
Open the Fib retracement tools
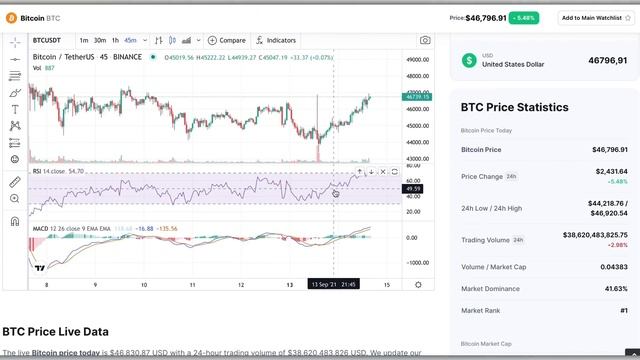[x=15, y=76]
